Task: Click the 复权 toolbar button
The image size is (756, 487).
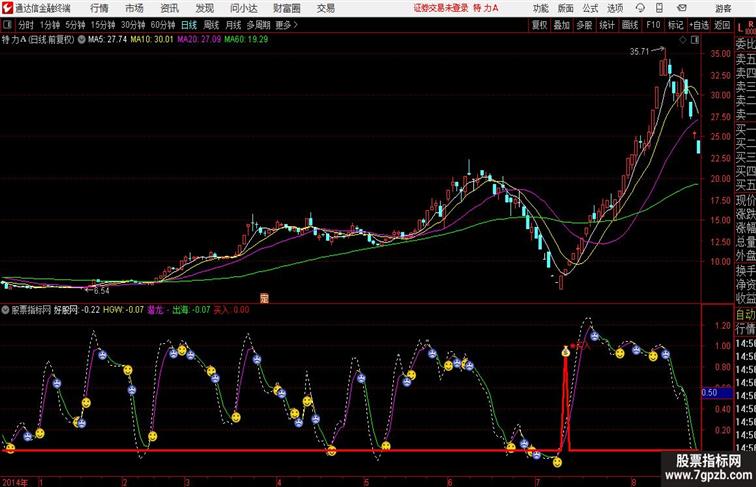Action: [539, 25]
